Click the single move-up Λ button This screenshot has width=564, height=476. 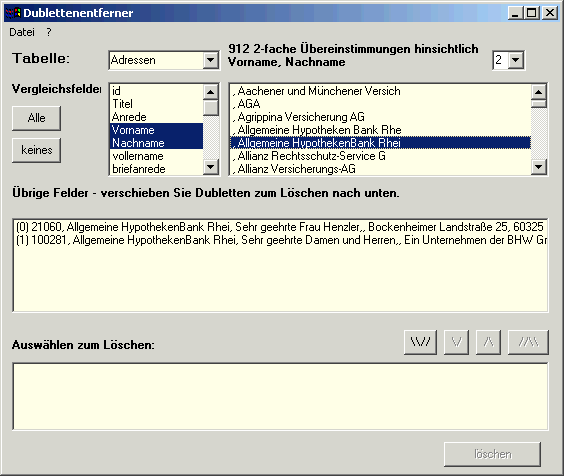(488, 342)
